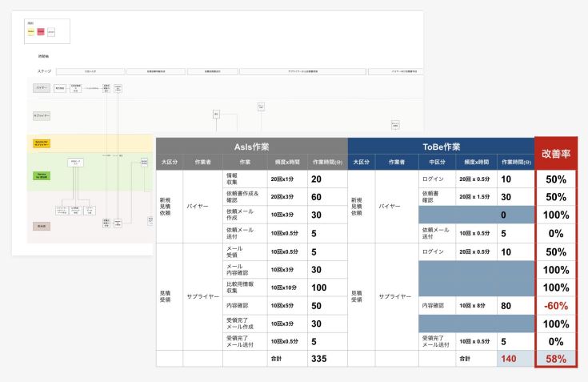Click the AsIs作業 table header

click(252, 147)
